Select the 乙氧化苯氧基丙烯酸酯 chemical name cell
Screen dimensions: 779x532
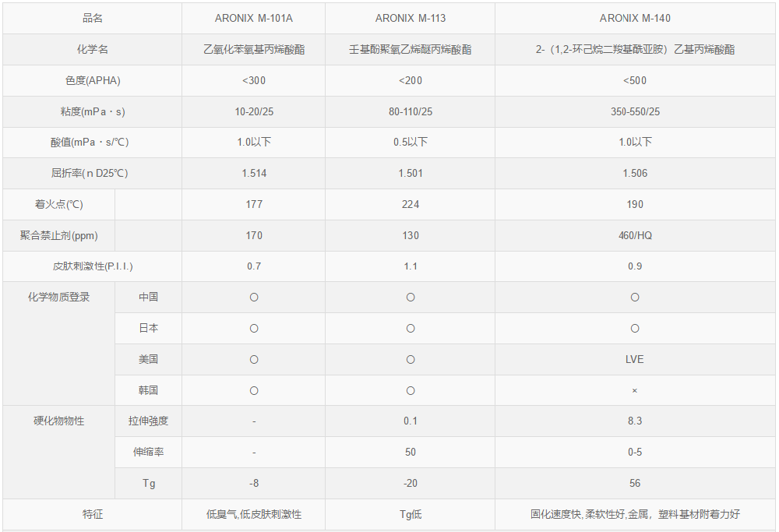[x=254, y=49]
